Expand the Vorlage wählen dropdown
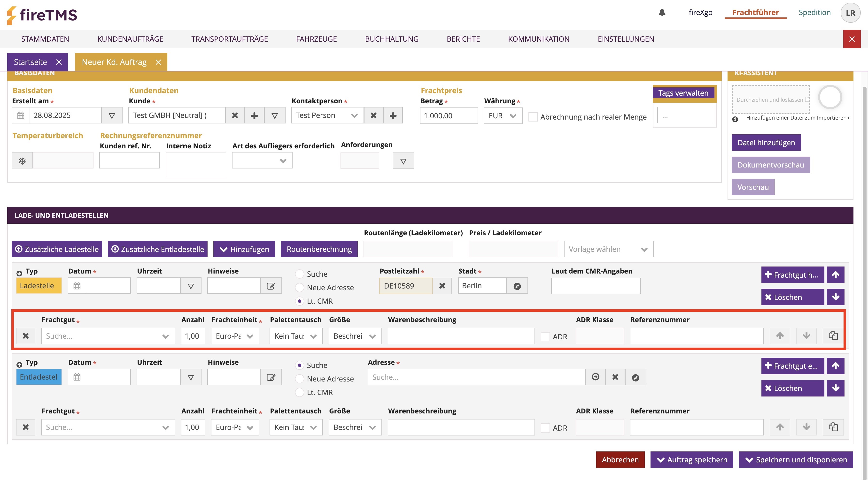Image resolution: width=868 pixels, height=480 pixels. point(608,249)
